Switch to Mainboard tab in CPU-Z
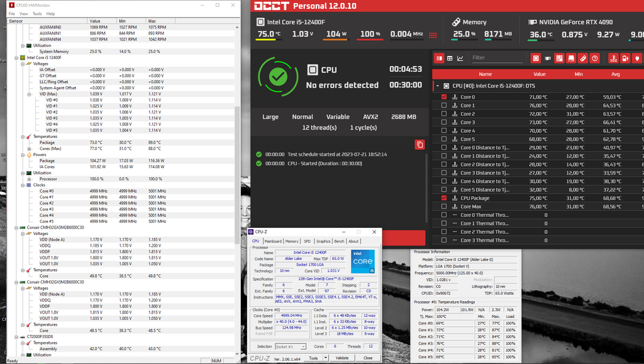 [273, 241]
